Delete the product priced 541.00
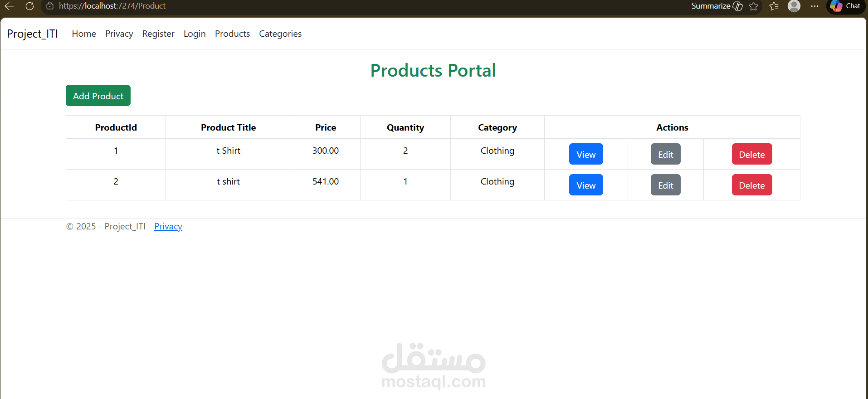 click(752, 185)
